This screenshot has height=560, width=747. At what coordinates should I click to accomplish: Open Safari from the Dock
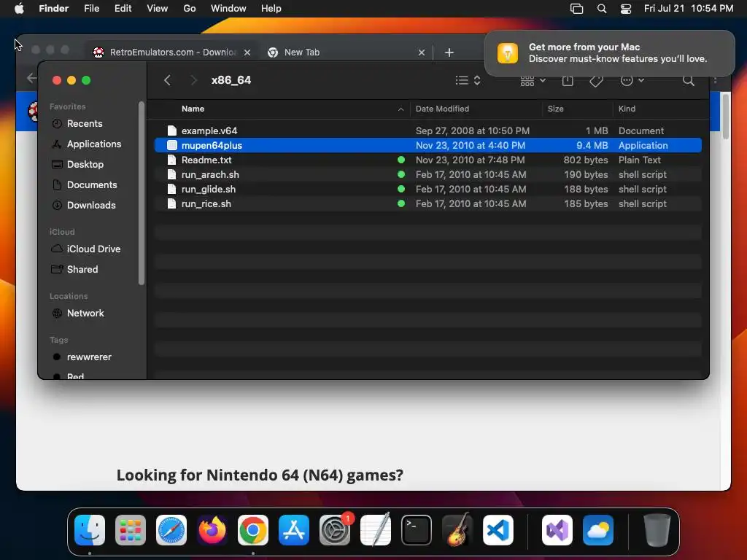pos(171,530)
